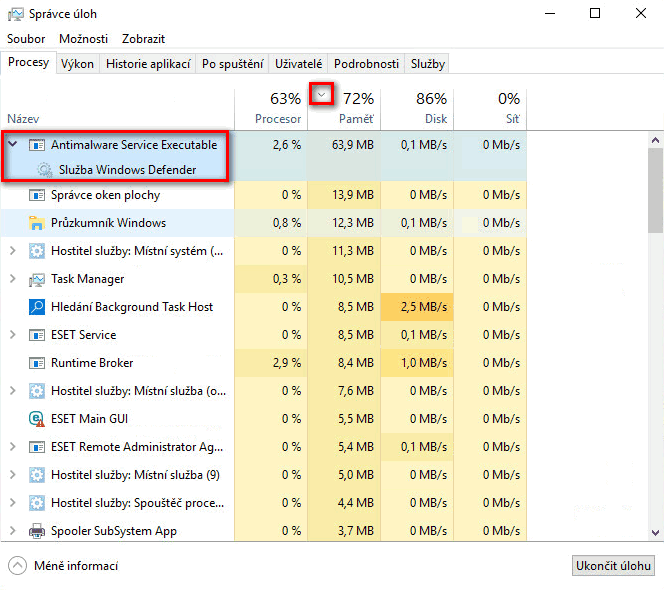Click the 1,0 MB/s disk value
The image size is (664, 590).
pos(424,363)
